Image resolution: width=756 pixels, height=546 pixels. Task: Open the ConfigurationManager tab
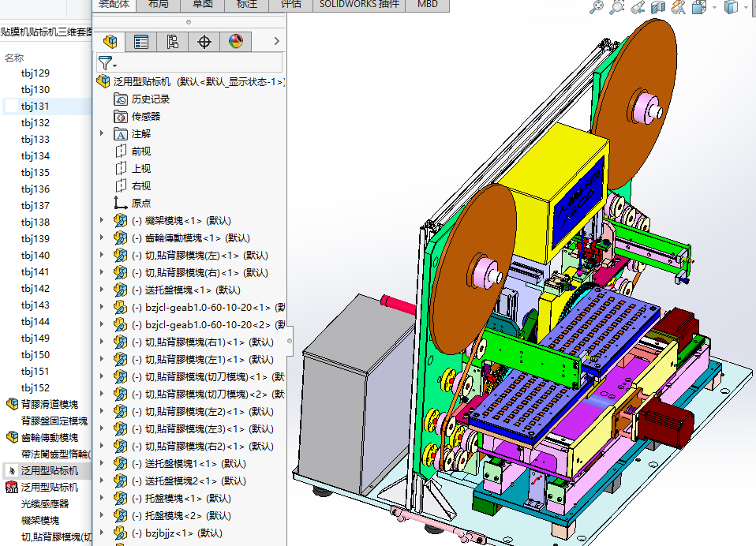pos(172,42)
